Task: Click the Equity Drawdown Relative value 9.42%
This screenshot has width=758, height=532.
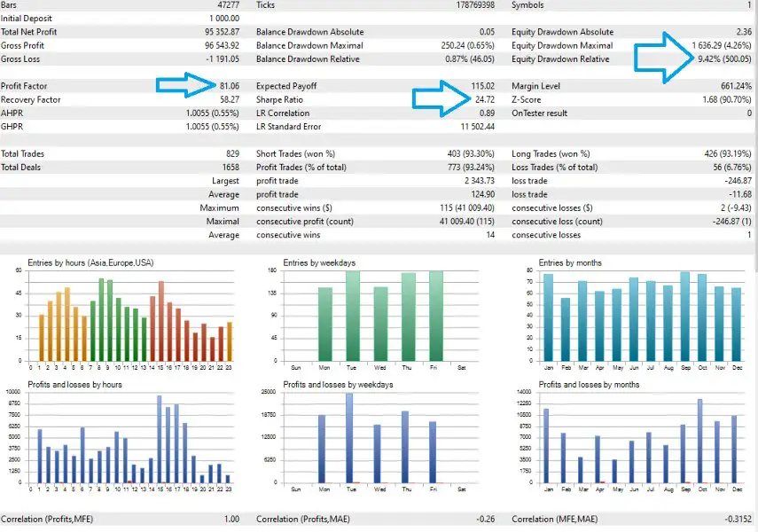Action: (715, 59)
